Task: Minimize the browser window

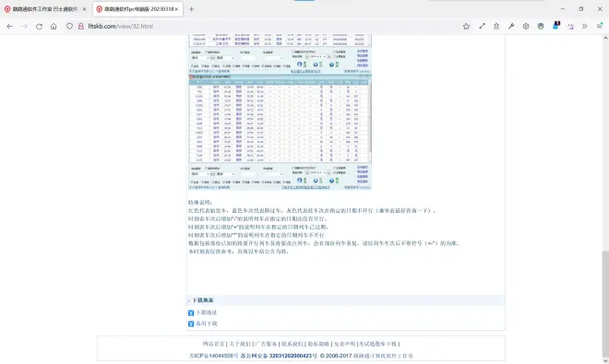Action: pyautogui.click(x=563, y=8)
